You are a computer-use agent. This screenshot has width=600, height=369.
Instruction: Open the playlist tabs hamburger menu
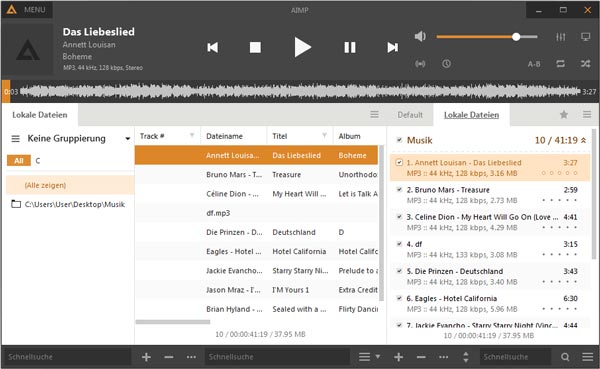click(x=587, y=114)
